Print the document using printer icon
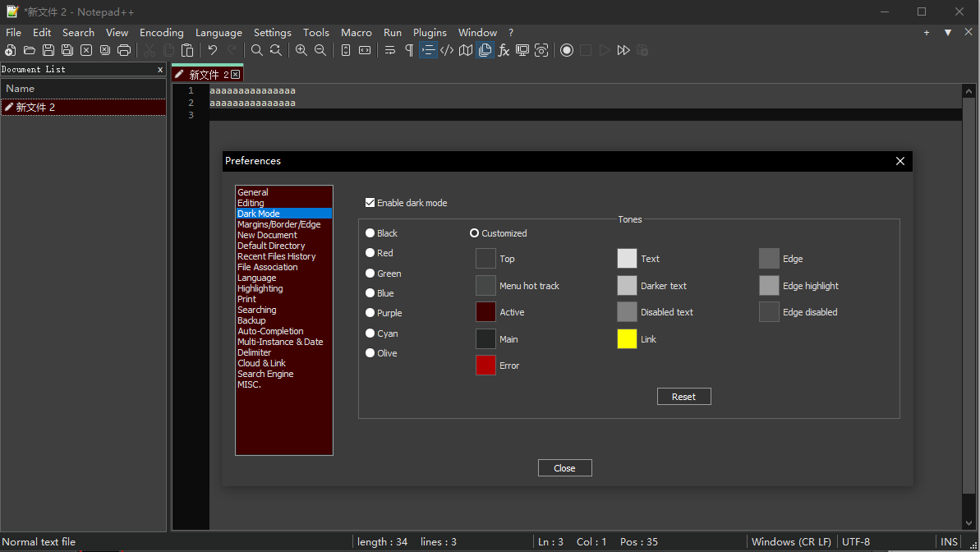The image size is (980, 552). pos(124,51)
